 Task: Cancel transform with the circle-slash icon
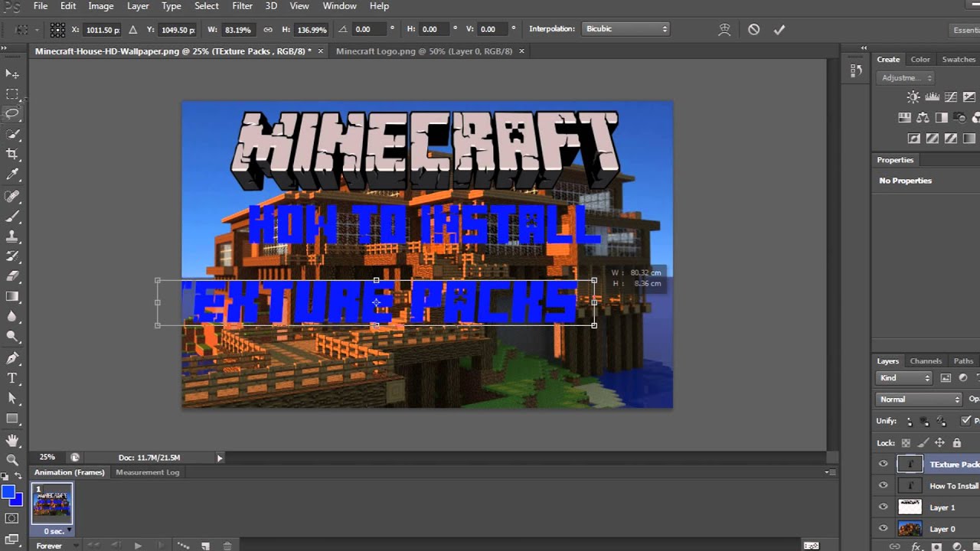754,29
